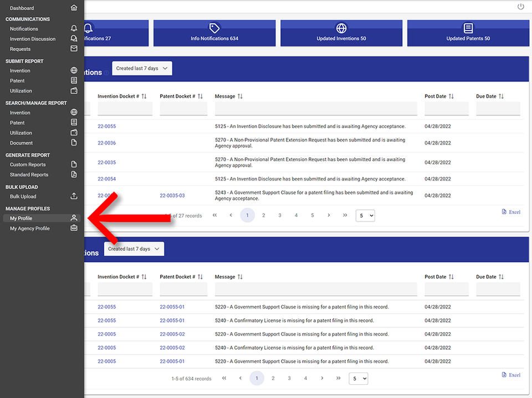Screen dimensions: 532x398
Task: Open page size dropdown in first table
Action: coord(365,216)
